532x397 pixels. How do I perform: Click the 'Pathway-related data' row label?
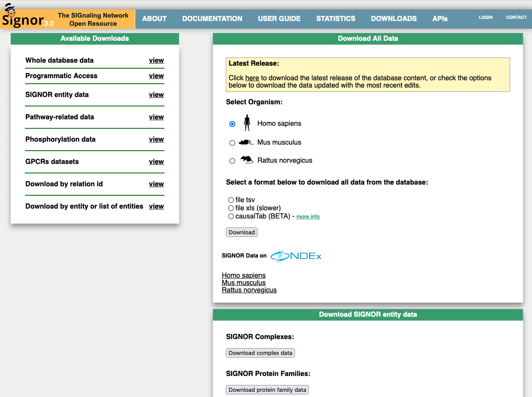click(60, 117)
